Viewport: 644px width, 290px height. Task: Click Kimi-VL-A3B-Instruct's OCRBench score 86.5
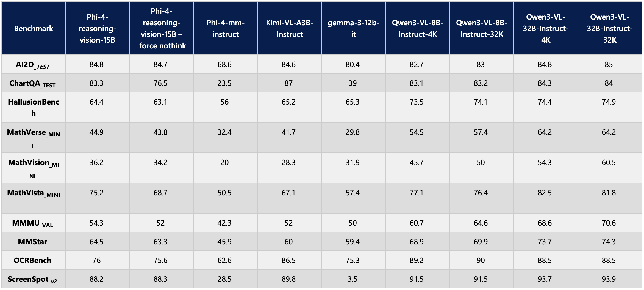point(288,260)
